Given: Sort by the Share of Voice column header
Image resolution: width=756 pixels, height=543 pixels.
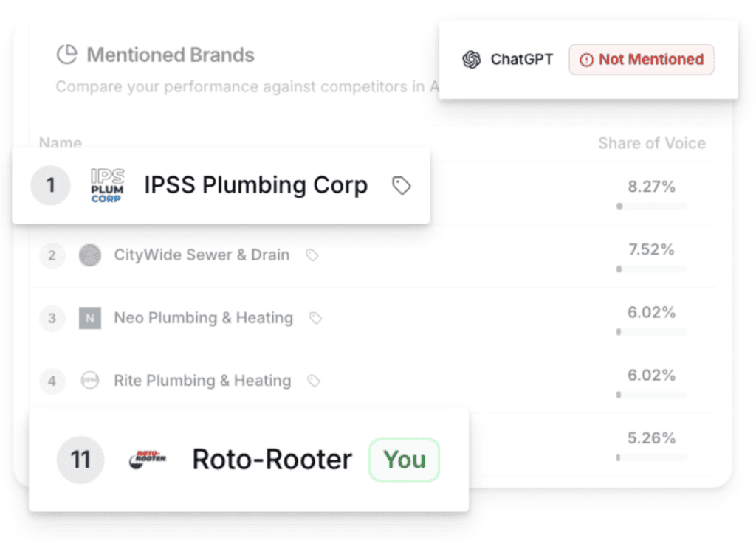Looking at the screenshot, I should tap(651, 143).
